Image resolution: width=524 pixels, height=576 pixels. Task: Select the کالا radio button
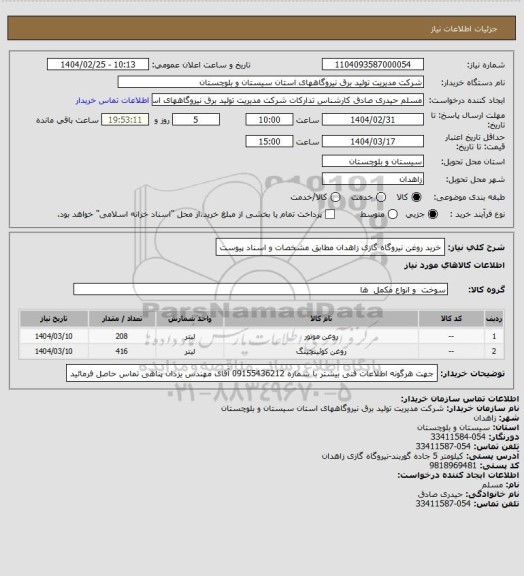pos(416,197)
